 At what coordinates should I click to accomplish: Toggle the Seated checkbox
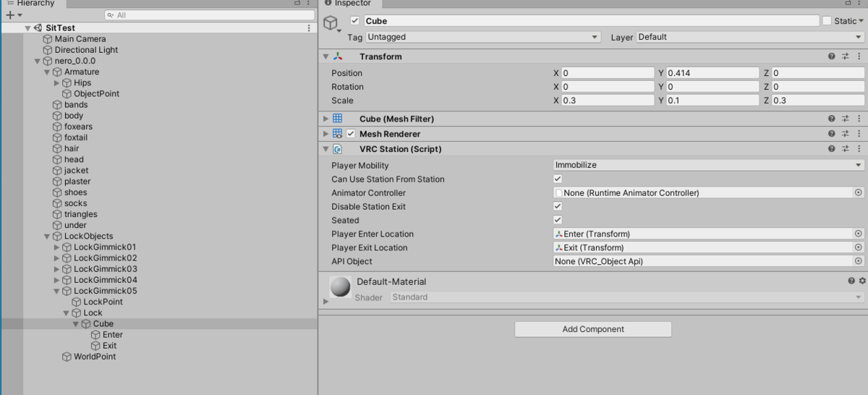[x=558, y=220]
